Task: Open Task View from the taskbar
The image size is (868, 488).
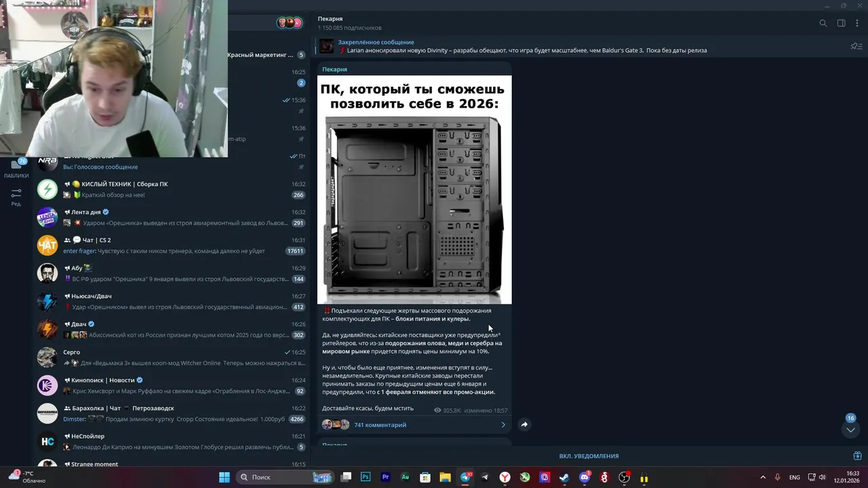Action: click(346, 477)
